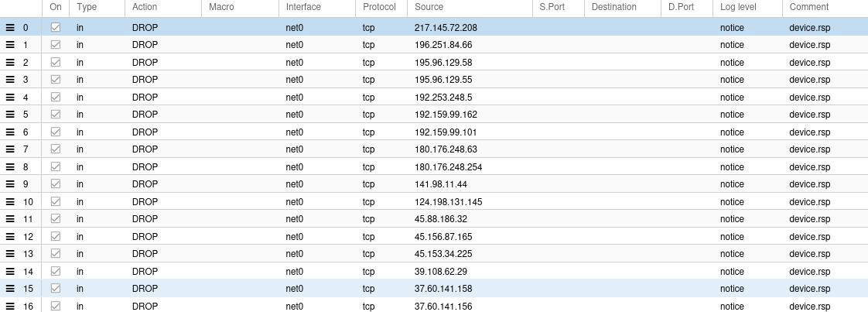Click the Interface column header

point(303,7)
